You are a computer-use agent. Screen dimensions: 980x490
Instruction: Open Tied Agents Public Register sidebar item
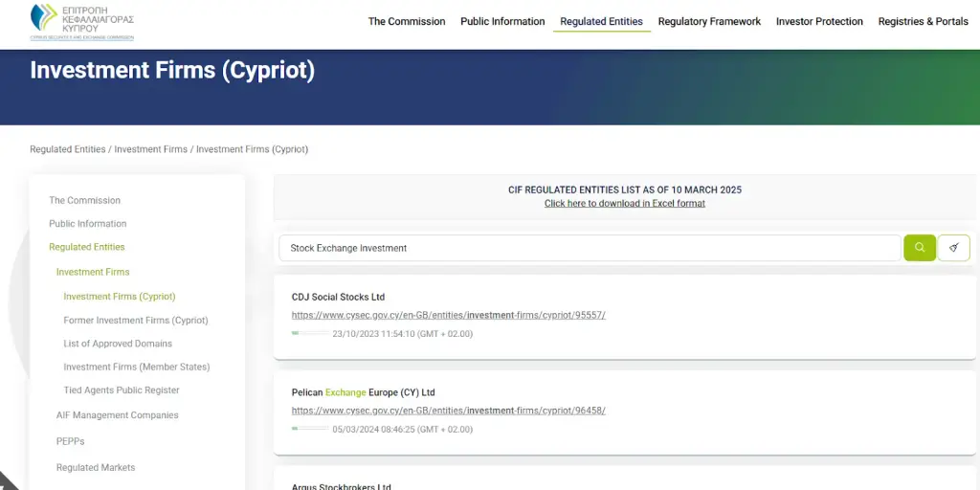122,390
